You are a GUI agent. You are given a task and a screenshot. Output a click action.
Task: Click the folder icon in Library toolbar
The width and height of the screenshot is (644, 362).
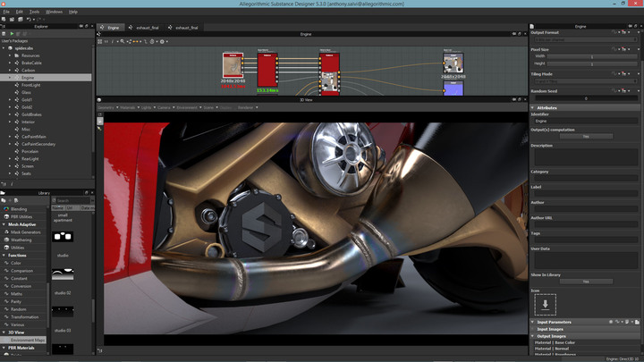(4, 200)
